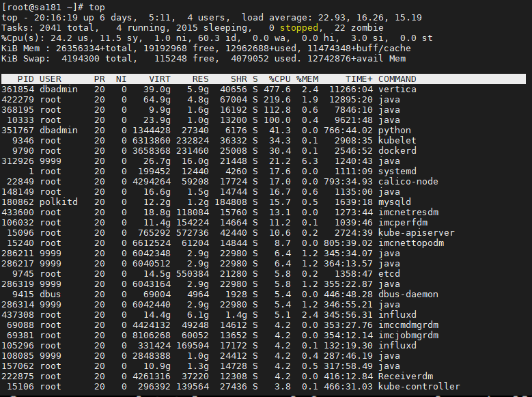Image resolution: width=532 pixels, height=397 pixels.
Task: Click the [root@sa181 ~]# prompt
Action: [42, 7]
